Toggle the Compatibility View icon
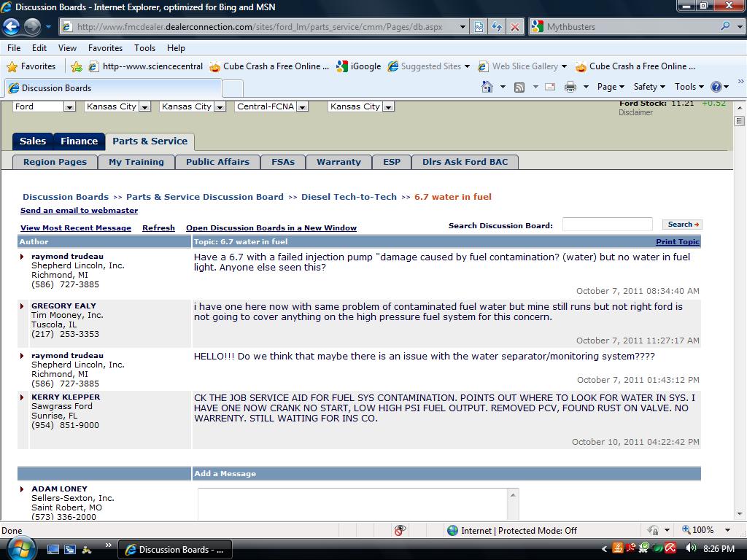This screenshot has height=560, width=747. click(x=479, y=27)
